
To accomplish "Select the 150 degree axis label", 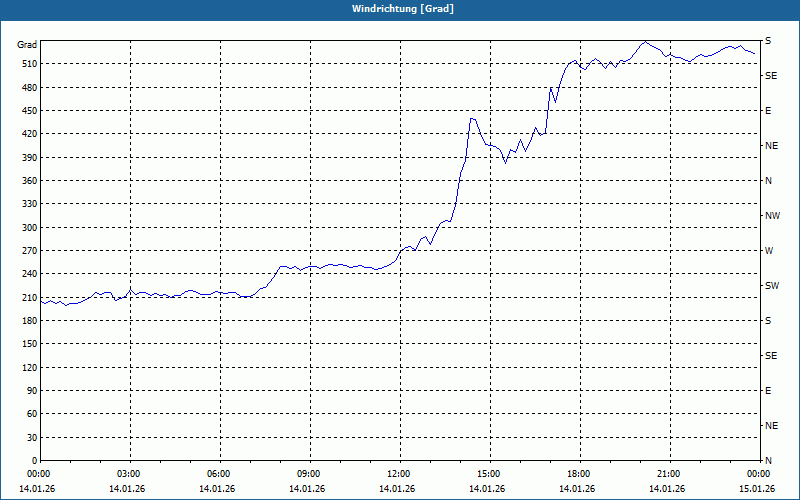I will (x=30, y=344).
